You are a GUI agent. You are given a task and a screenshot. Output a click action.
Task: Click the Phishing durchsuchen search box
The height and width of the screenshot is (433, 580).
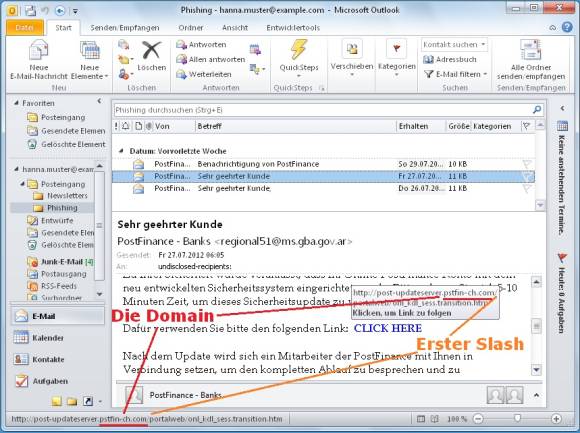pos(322,110)
